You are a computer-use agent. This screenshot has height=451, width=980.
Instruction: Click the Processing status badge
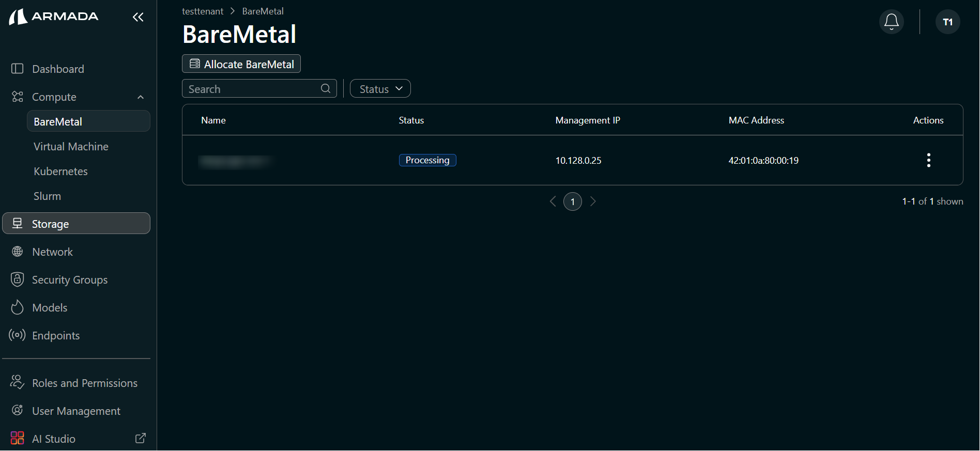[427, 160]
